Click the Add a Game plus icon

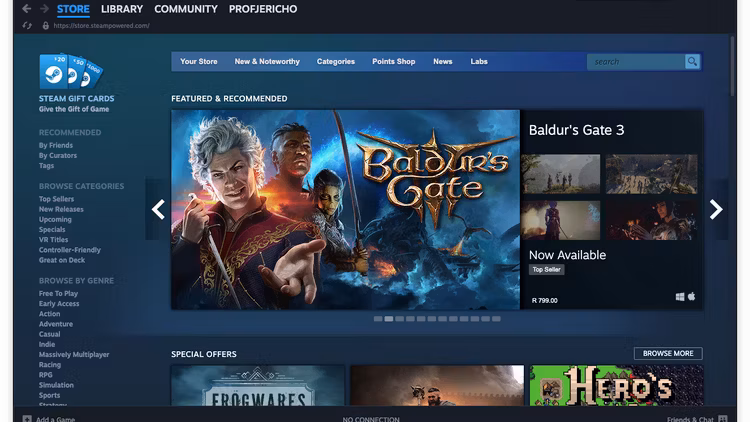point(27,419)
